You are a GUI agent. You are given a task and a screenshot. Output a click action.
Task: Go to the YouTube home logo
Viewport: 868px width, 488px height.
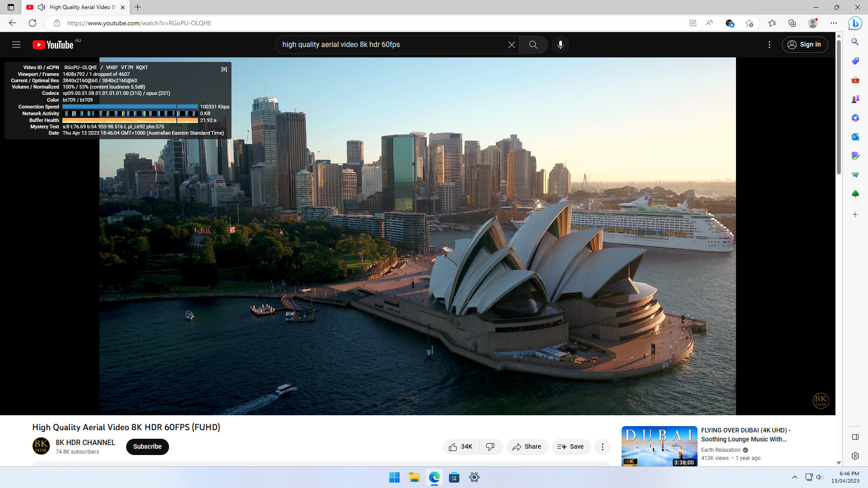(x=53, y=45)
